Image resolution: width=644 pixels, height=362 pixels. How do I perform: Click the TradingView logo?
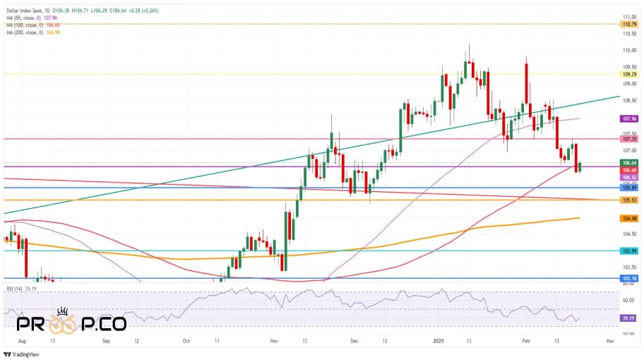21,354
